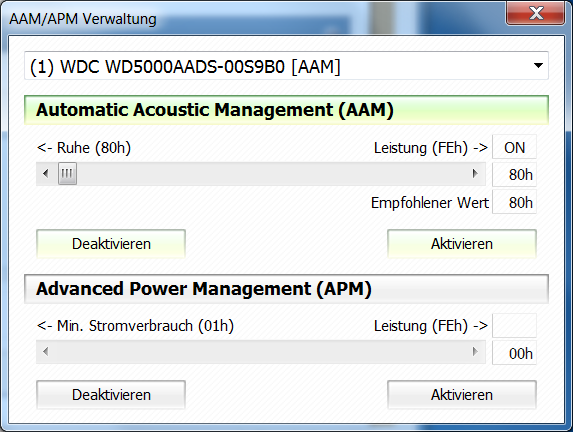This screenshot has width=573, height=432.
Task: Click Deaktivieren under Advanced Power Management
Action: click(x=111, y=395)
